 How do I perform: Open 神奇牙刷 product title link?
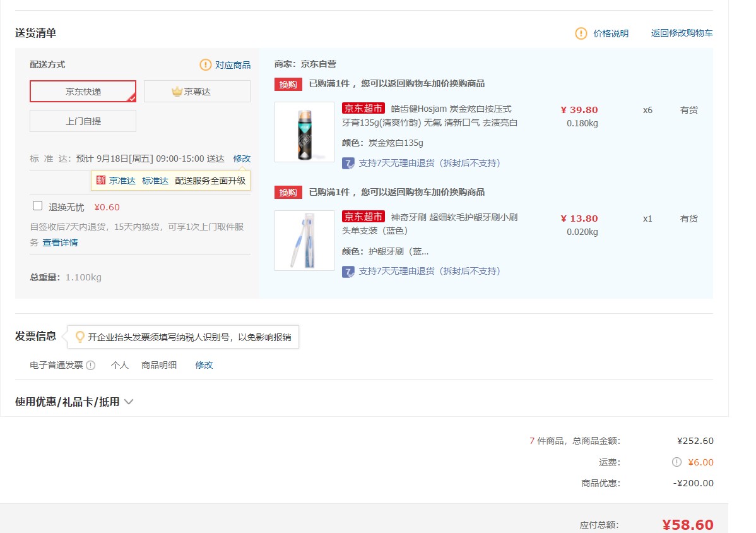pyautogui.click(x=430, y=224)
